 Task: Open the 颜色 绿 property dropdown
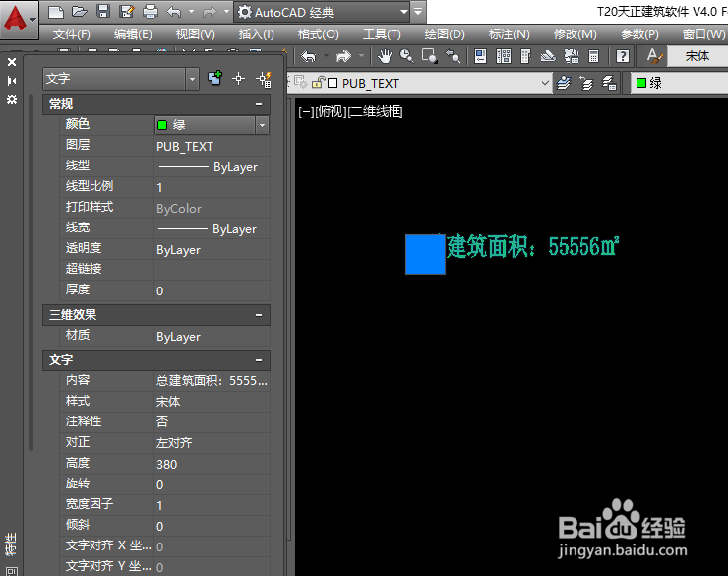pyautogui.click(x=262, y=125)
